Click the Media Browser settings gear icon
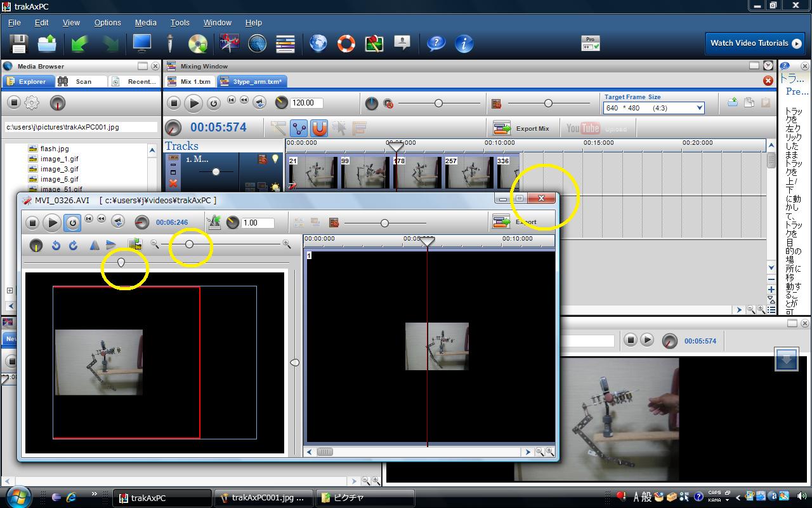 pyautogui.click(x=32, y=102)
